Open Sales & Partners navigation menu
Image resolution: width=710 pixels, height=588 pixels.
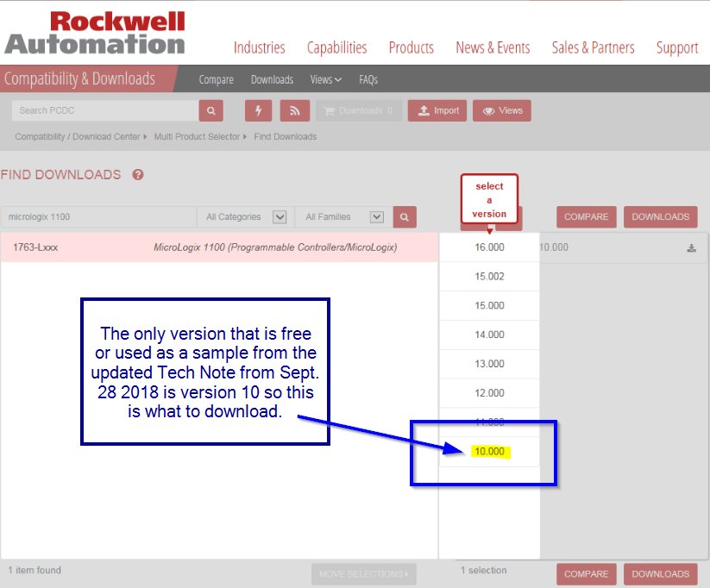(593, 47)
